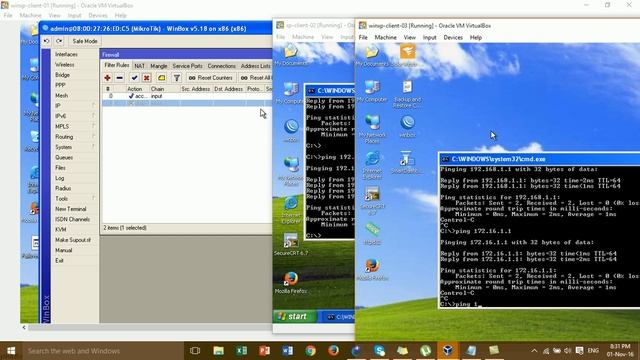Open Machine menu in wimp-client-03 window

coord(385,38)
